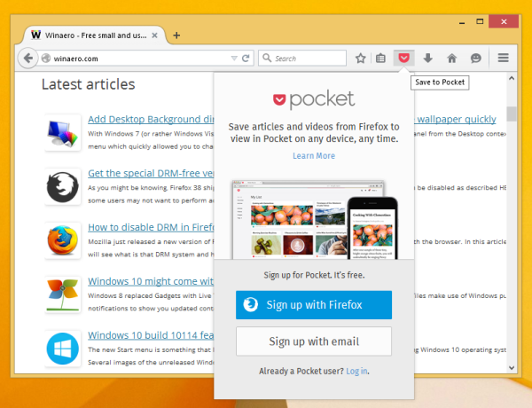Screen dimensions: 532x408
Task: Click Sign up with email button
Action: coord(314,341)
